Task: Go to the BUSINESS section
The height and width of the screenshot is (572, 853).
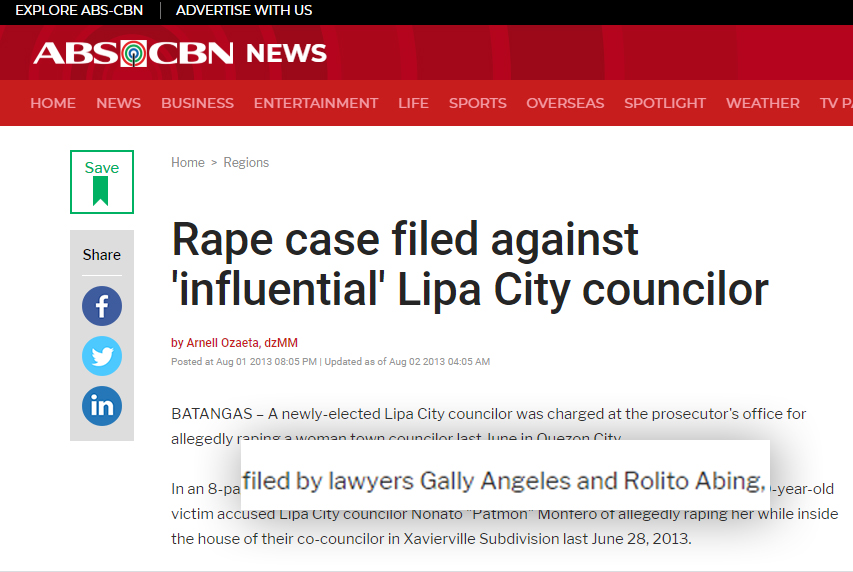Action: click(197, 103)
